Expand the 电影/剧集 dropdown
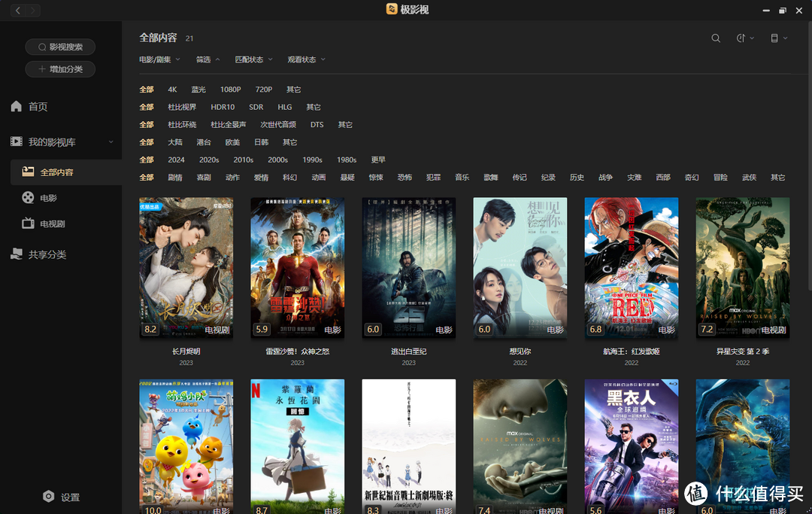Image resolution: width=812 pixels, height=514 pixels. (x=159, y=59)
